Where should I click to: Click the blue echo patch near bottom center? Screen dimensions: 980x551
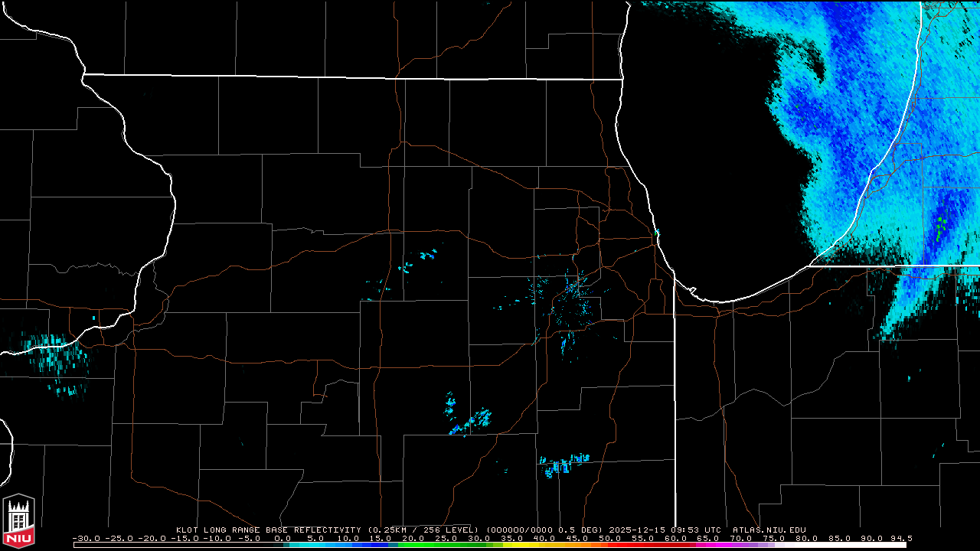pyautogui.click(x=469, y=422)
